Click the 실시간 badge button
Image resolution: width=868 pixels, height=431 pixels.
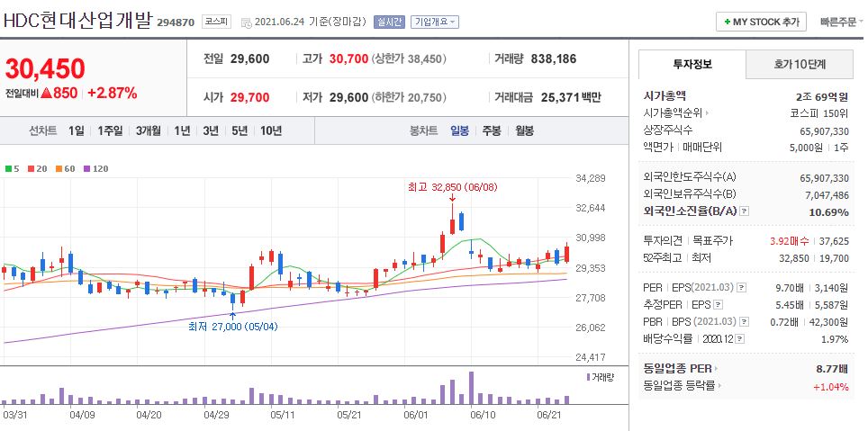[x=389, y=22]
